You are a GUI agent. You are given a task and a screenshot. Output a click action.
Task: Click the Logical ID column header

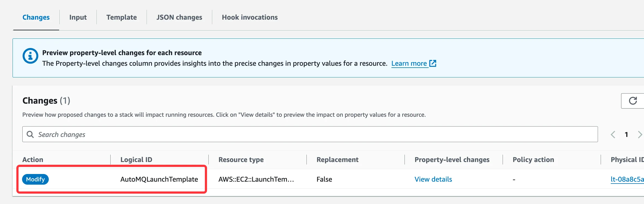(x=136, y=160)
